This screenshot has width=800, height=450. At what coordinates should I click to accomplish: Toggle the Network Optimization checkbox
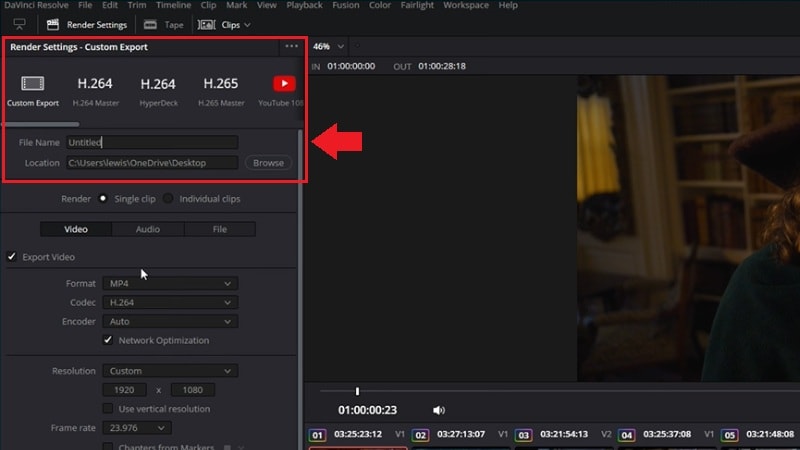(108, 340)
